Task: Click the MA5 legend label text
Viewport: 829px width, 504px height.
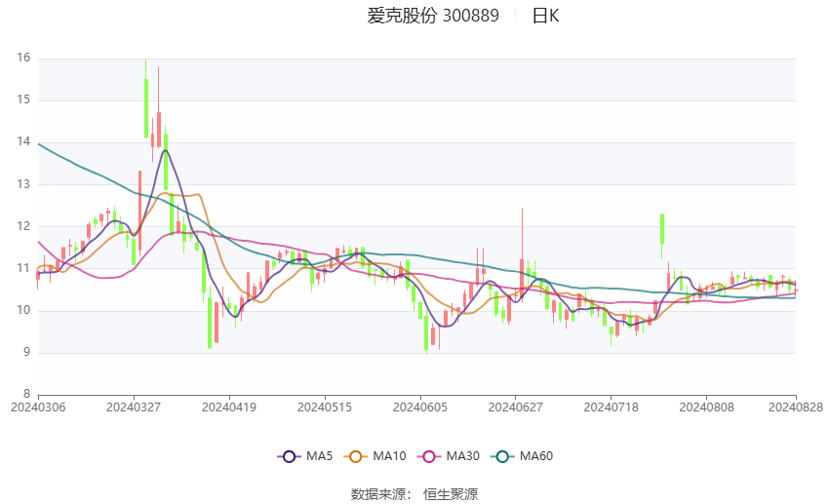Action: point(319,456)
